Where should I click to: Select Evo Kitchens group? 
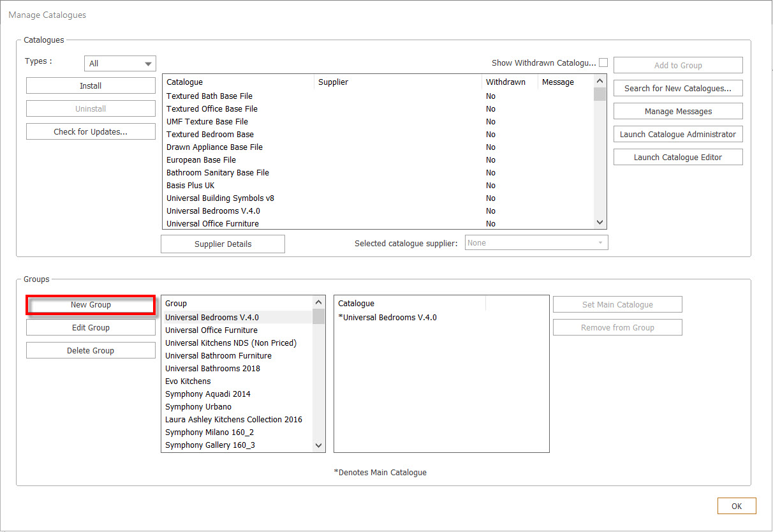(x=188, y=381)
